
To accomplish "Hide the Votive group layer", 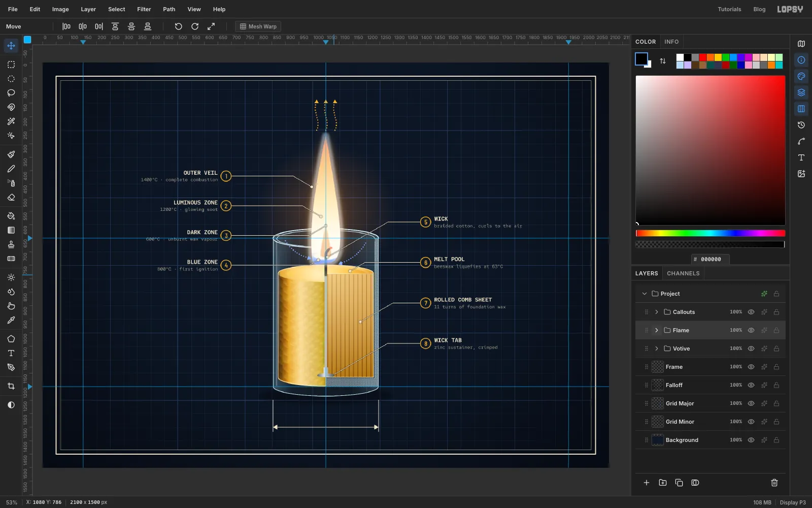I will [x=751, y=348].
